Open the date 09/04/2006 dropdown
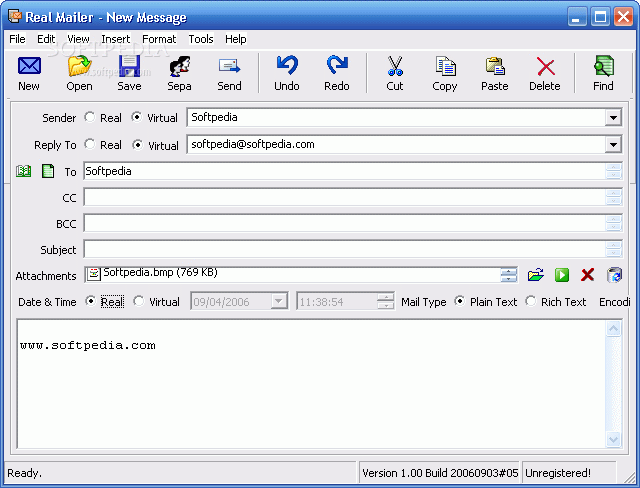This screenshot has height=488, width=640. [x=278, y=302]
